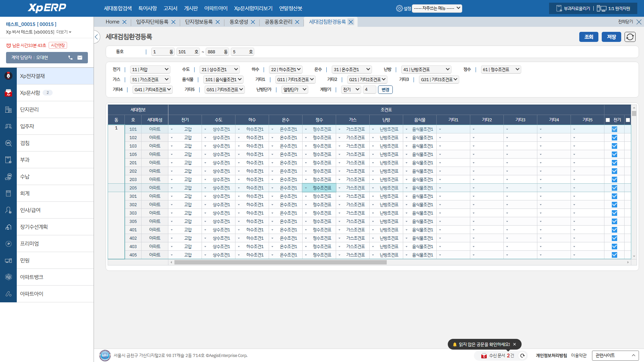The width and height of the screenshot is (644, 362).
Task: Click the grid horizontal scrollbar
Action: pyautogui.click(x=280, y=262)
